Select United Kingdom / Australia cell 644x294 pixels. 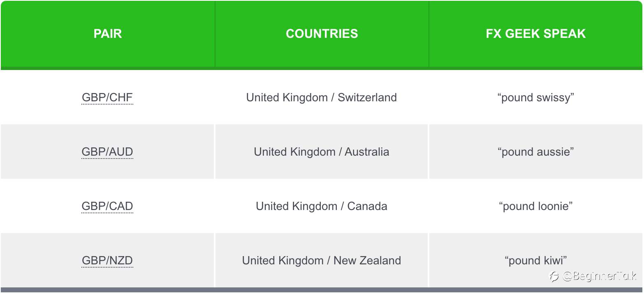[322, 152]
